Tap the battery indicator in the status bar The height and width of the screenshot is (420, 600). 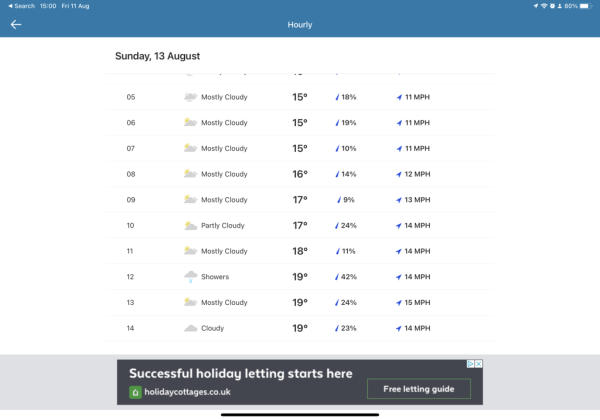click(x=586, y=5)
